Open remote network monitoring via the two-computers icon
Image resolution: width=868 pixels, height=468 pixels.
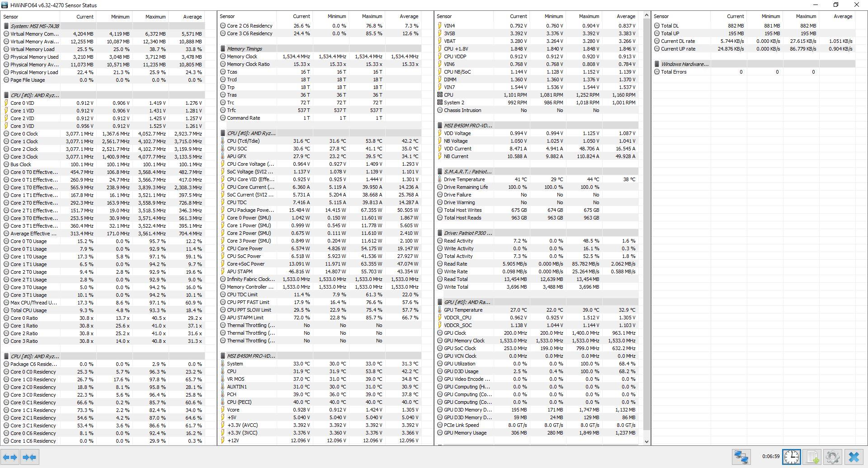pos(741,457)
